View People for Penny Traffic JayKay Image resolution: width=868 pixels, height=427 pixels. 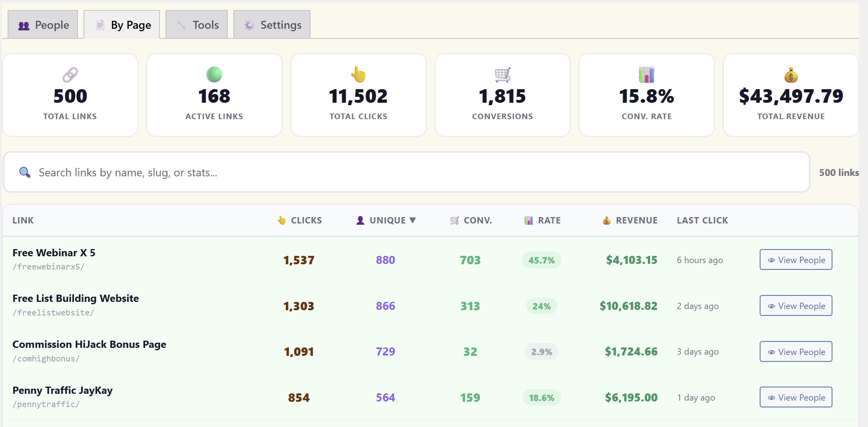point(796,397)
